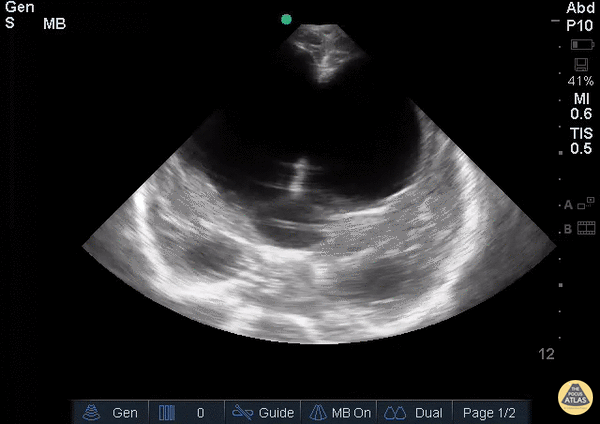Select the Gen optimization soft key
This screenshot has width=600, height=424.
point(110,413)
